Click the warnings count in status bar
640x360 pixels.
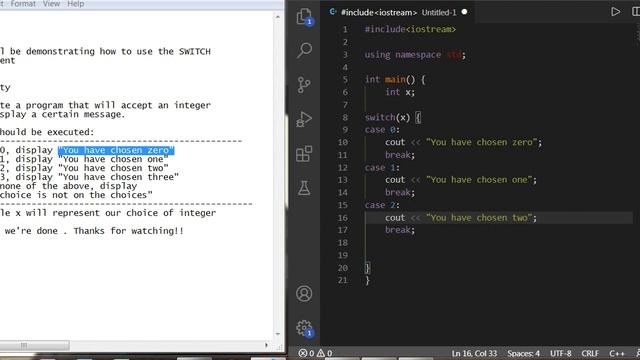tap(325, 353)
